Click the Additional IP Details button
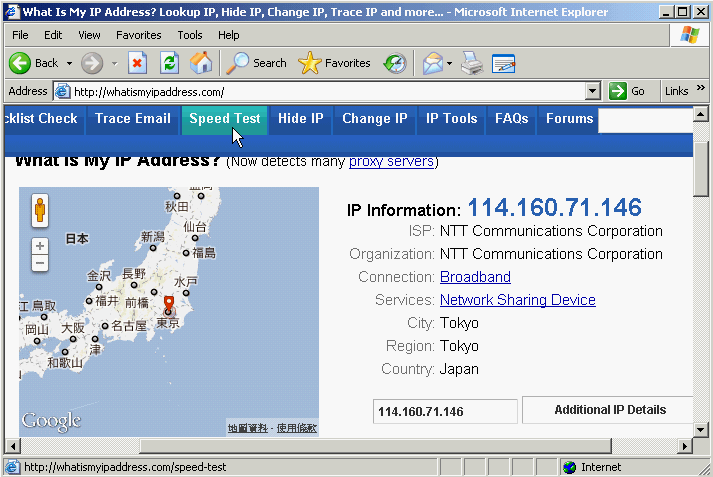This screenshot has width=713, height=477. click(609, 410)
